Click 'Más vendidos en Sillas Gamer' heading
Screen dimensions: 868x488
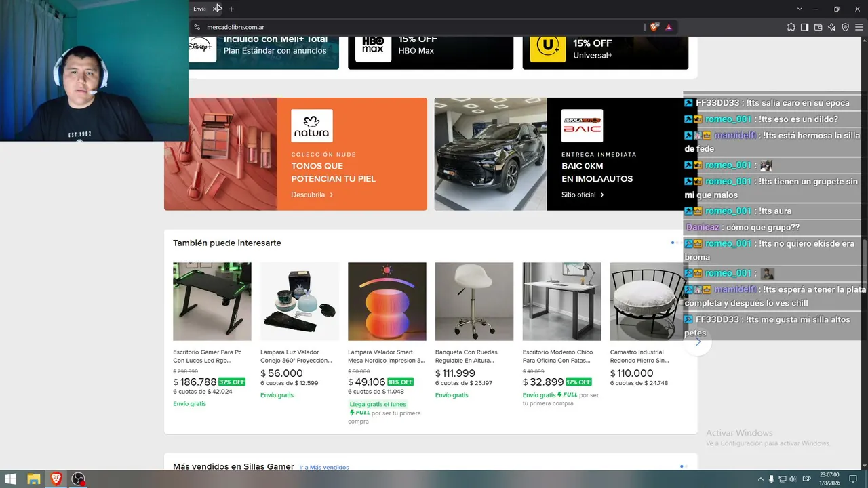tap(233, 466)
